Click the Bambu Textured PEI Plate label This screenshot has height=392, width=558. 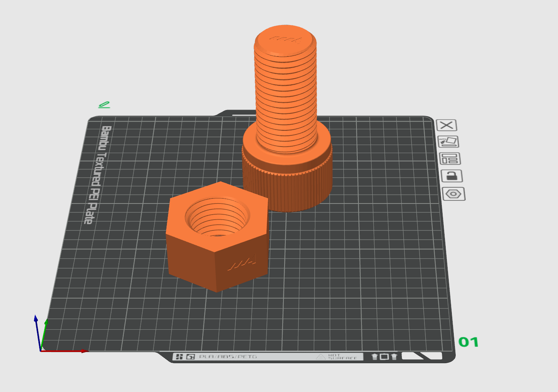click(x=97, y=175)
